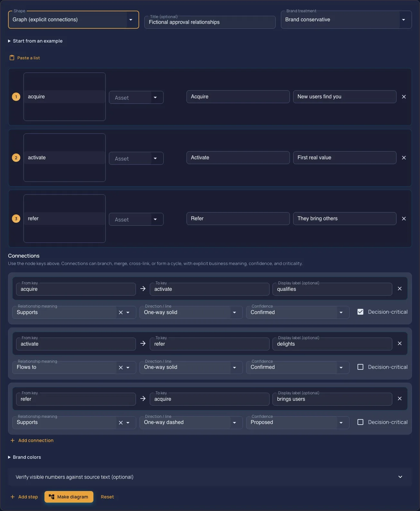The image size is (420, 511).
Task: Clear Supports meaning in brings users connection
Action: pyautogui.click(x=121, y=423)
